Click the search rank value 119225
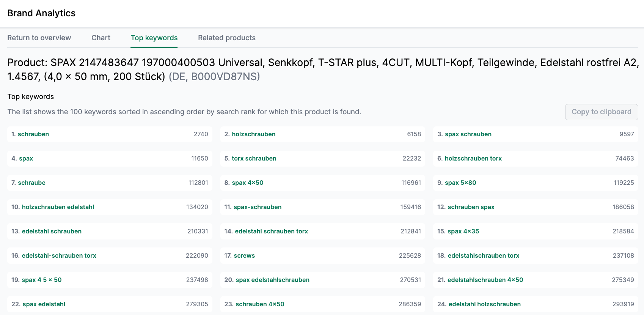The height and width of the screenshot is (315, 644). click(x=624, y=183)
